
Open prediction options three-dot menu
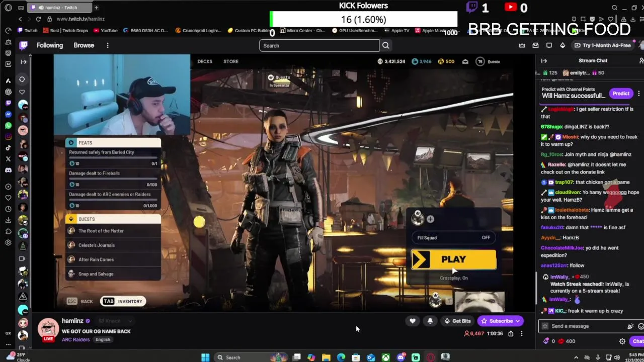tap(638, 94)
